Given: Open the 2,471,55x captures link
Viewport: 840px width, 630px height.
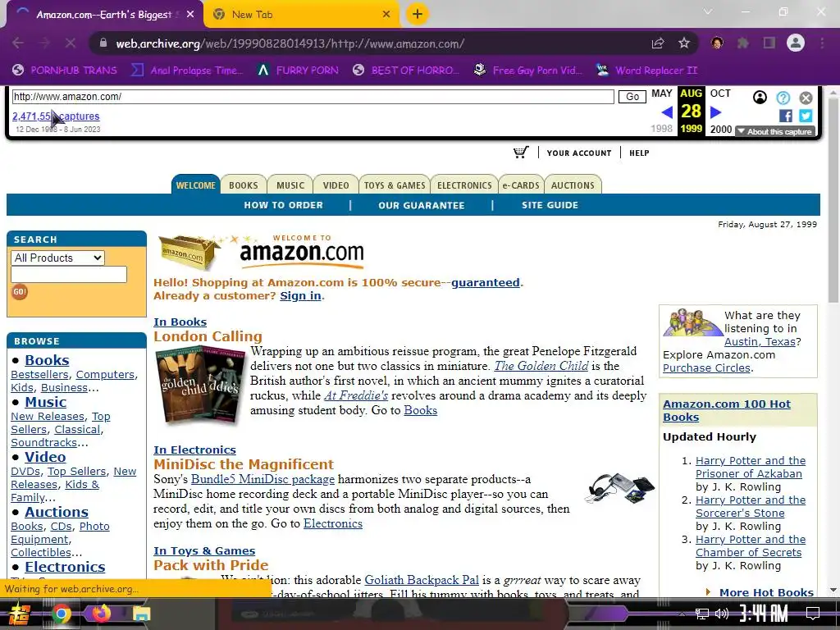Looking at the screenshot, I should (56, 116).
